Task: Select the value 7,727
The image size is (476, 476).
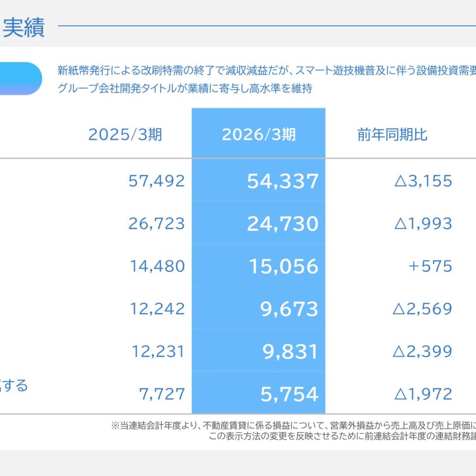Action: [162, 394]
